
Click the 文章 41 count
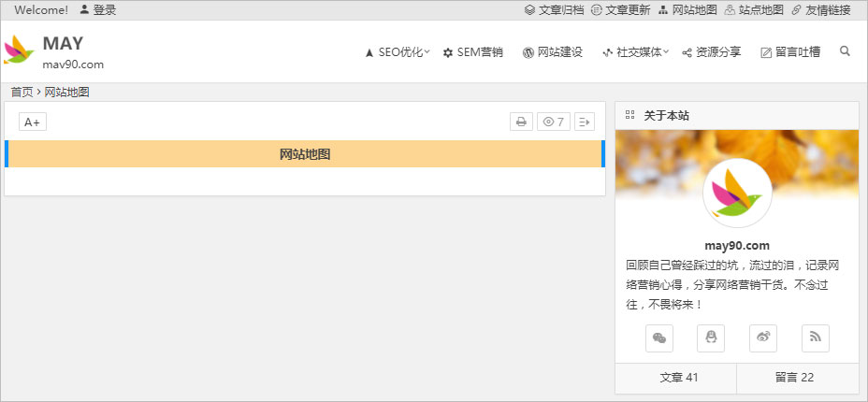click(x=679, y=378)
